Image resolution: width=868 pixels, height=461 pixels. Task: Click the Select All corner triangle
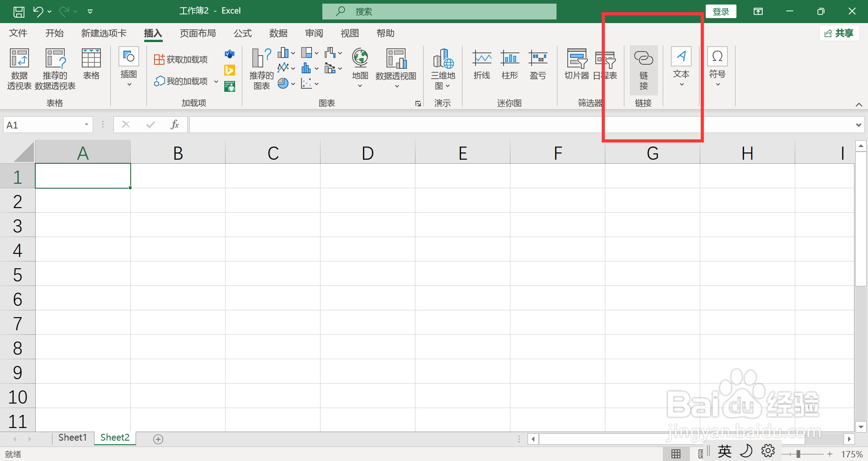click(24, 152)
